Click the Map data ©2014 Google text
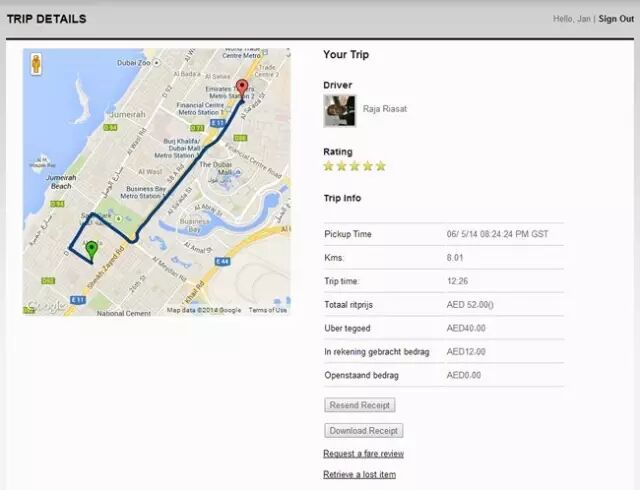The width and height of the screenshot is (640, 490). coord(204,310)
